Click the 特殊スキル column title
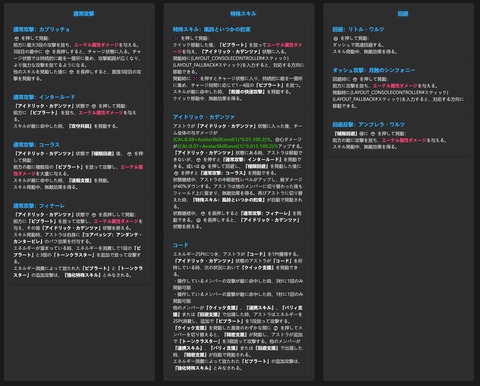480x386 pixels. coord(243,14)
